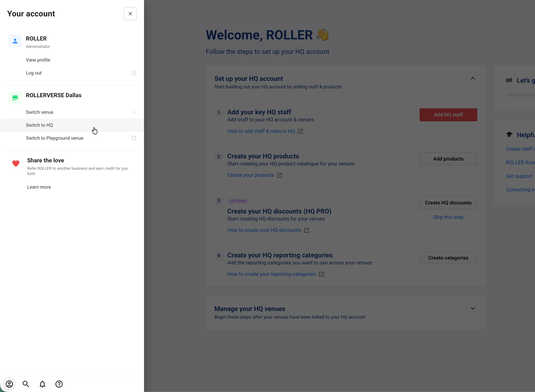Click the Add products button
Viewport: 535px width, 392px height.
448,159
